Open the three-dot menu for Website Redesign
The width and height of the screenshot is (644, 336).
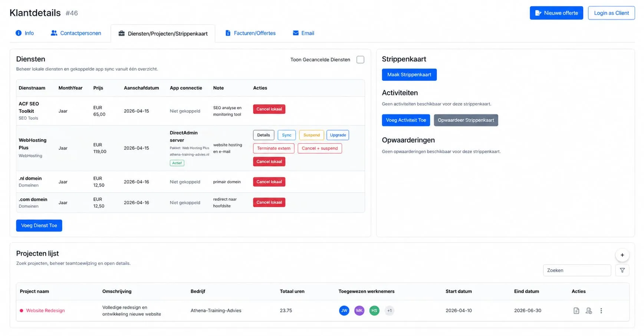(601, 311)
